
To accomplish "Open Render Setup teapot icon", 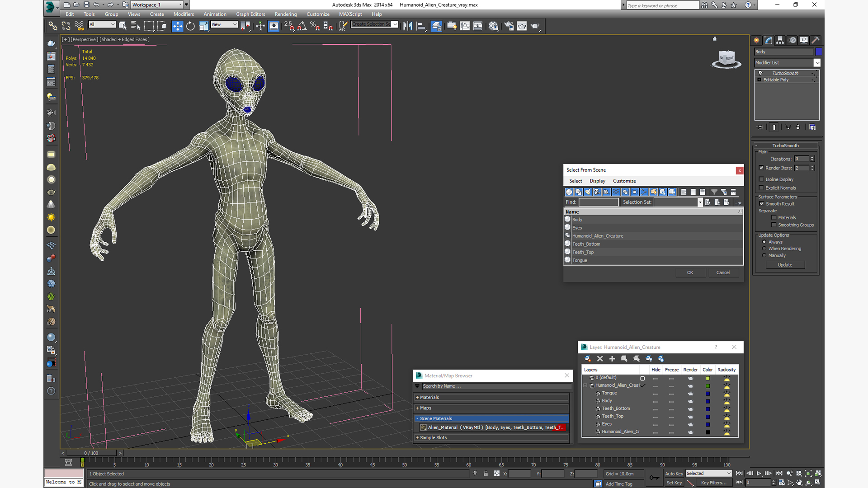I will [x=509, y=26].
